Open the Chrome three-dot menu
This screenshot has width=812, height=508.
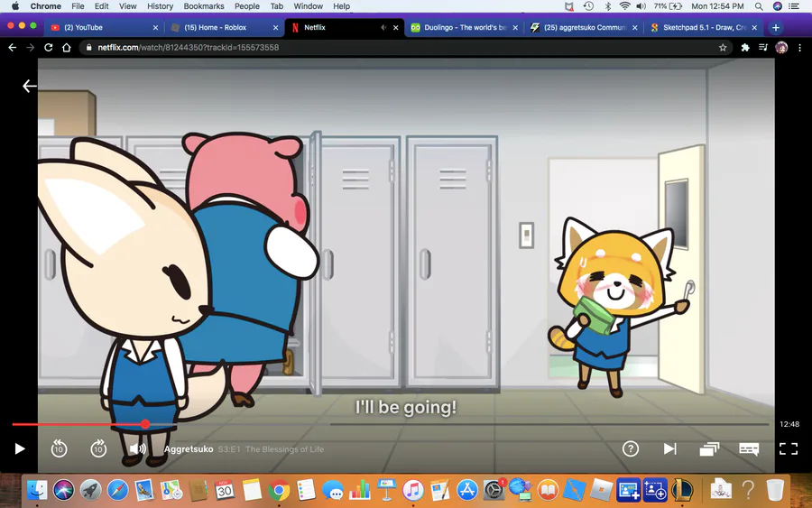799,47
